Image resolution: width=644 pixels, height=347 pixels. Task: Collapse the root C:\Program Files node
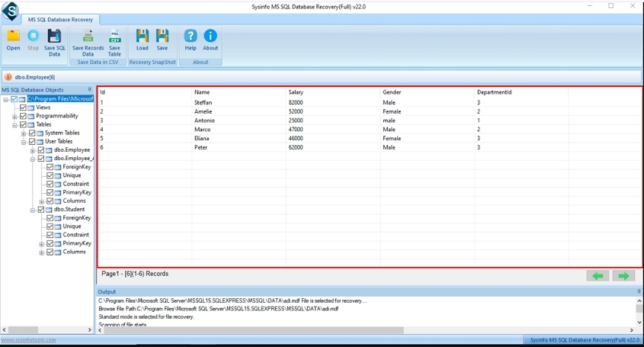[6, 99]
